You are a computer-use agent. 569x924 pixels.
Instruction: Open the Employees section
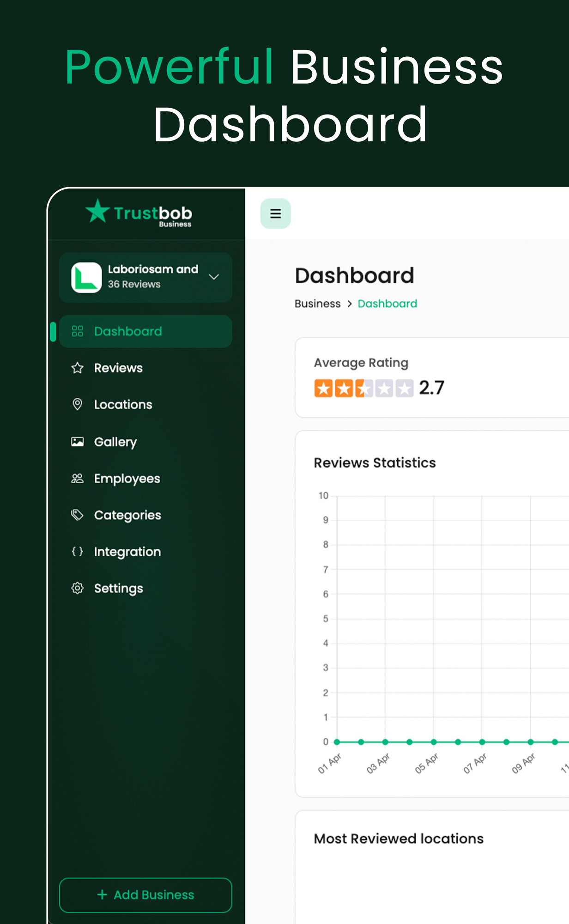(x=145, y=478)
